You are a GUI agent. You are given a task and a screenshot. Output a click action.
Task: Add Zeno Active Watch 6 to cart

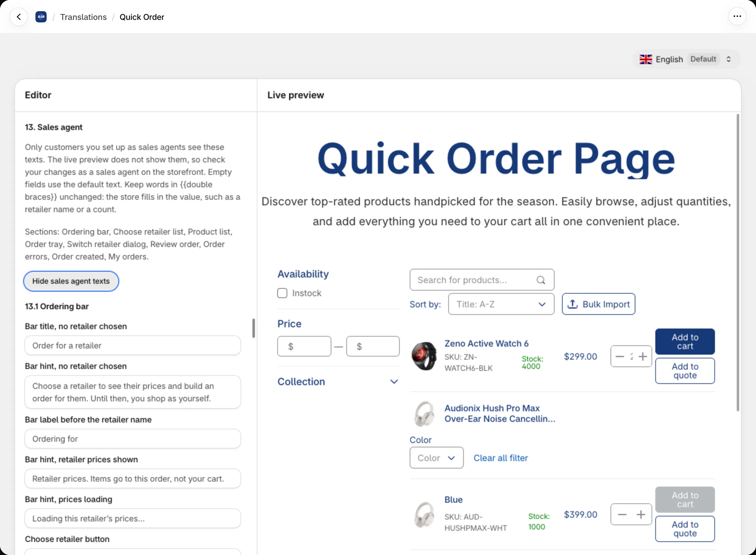[x=685, y=342]
